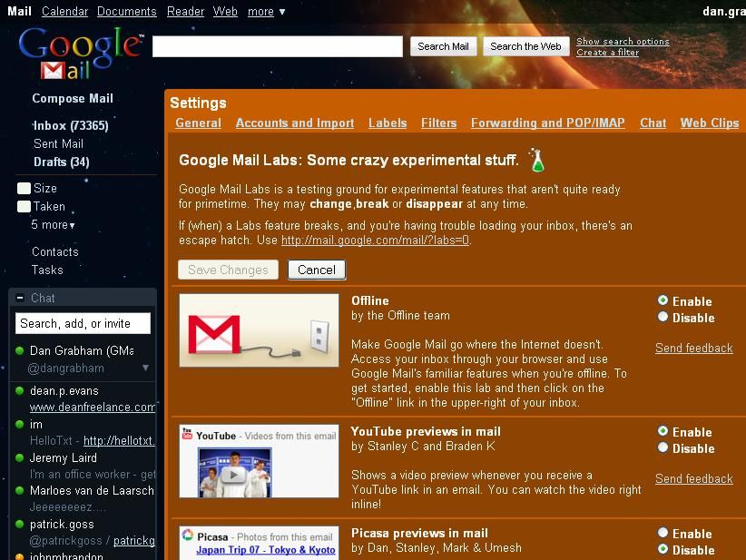This screenshot has height=560, width=746.
Task: Open www.deanfreelance.com link in chat
Action: click(93, 408)
